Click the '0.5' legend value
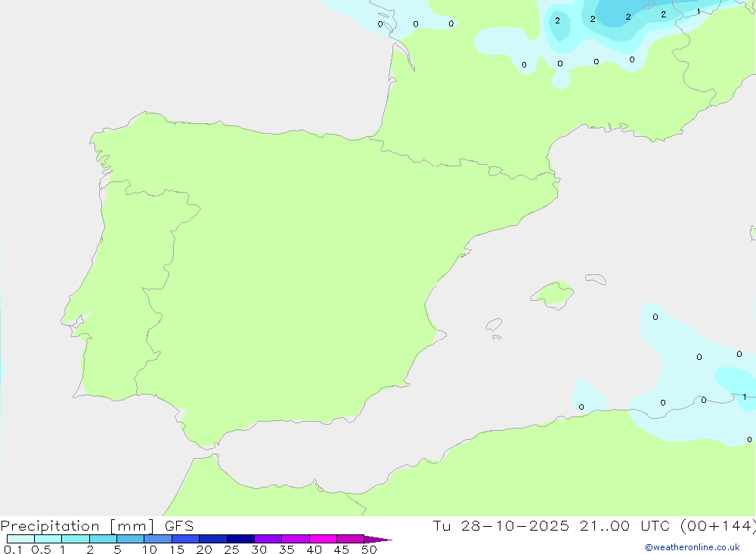756x554 pixels. pyautogui.click(x=41, y=549)
